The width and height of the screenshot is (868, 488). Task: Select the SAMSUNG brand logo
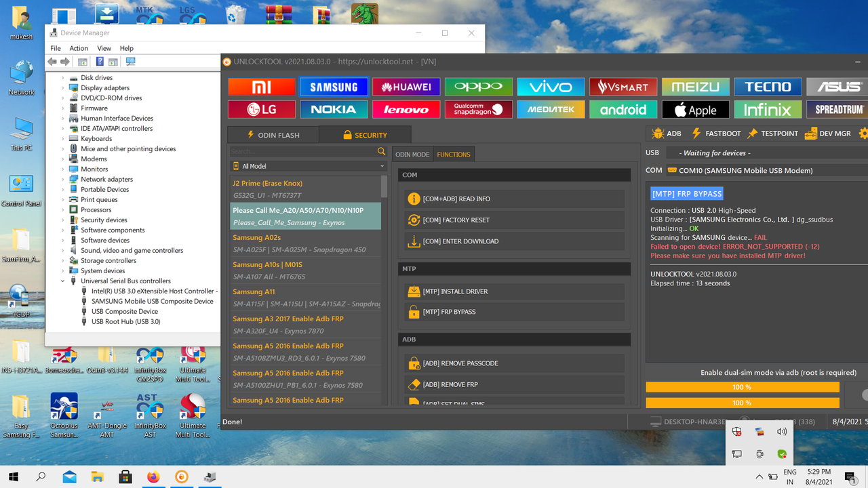click(334, 86)
